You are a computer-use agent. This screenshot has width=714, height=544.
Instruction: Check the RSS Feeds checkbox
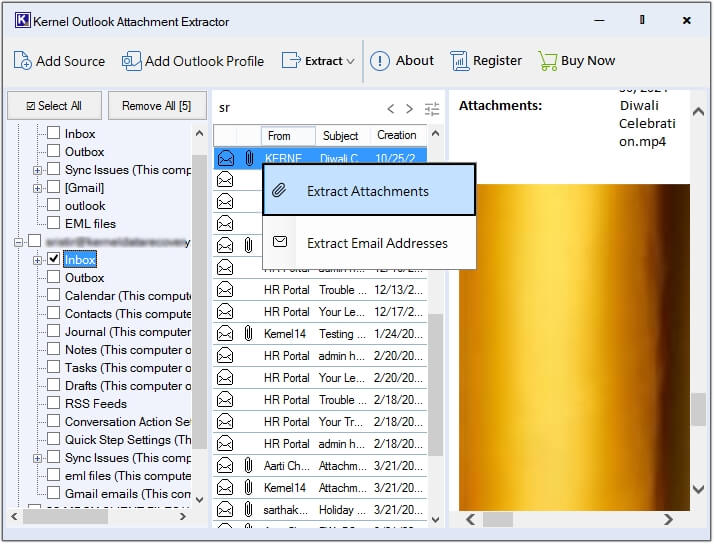coord(54,403)
